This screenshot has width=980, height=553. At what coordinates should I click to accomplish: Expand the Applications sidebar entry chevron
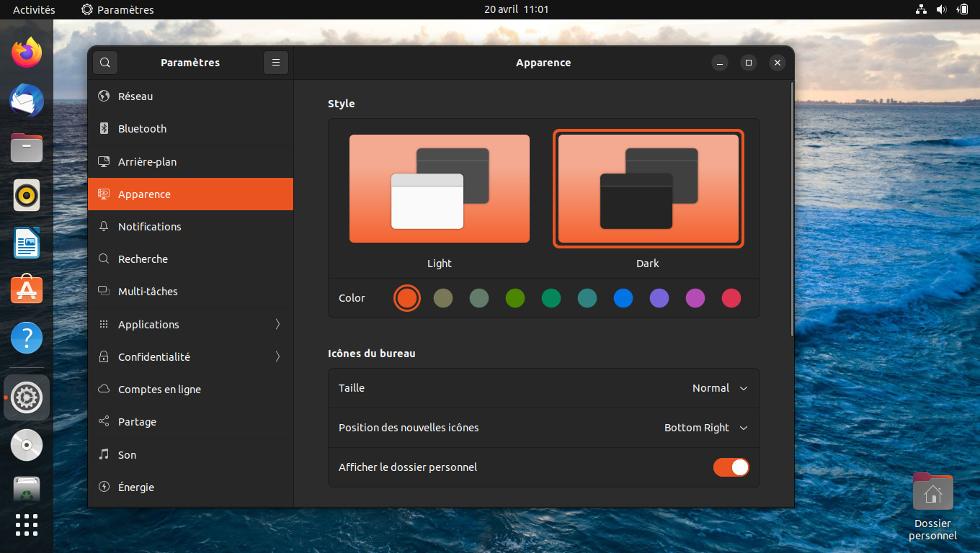(x=277, y=325)
